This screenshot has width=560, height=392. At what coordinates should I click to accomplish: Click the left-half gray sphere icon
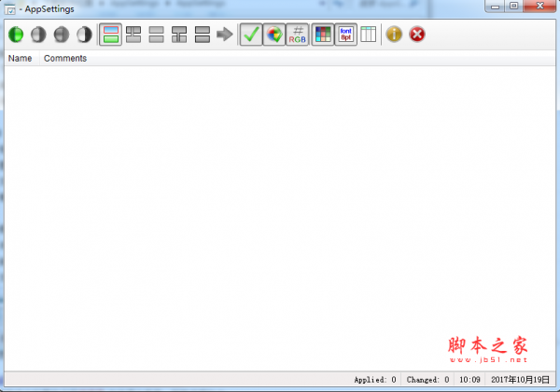[x=38, y=35]
